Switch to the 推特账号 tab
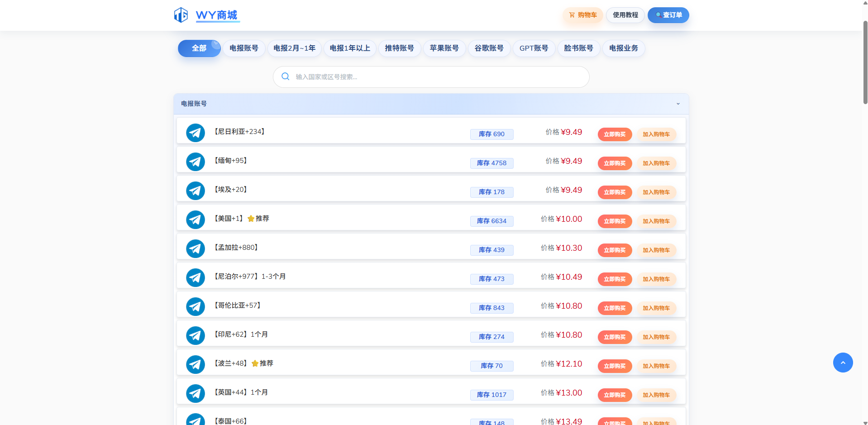This screenshot has width=868, height=425. click(x=399, y=48)
